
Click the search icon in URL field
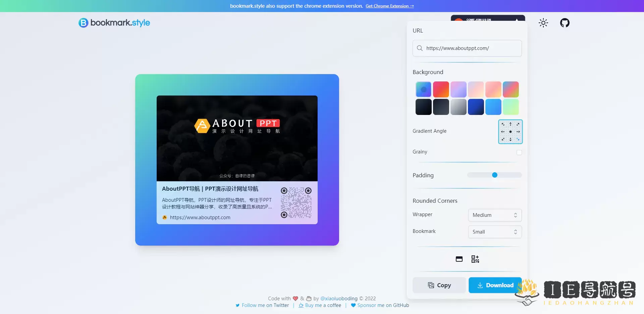[x=420, y=48]
